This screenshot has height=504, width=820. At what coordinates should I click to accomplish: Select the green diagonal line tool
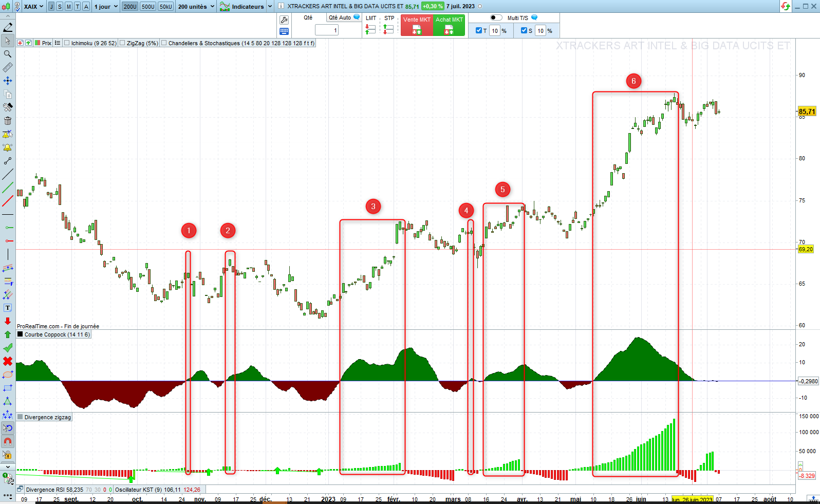pos(8,188)
